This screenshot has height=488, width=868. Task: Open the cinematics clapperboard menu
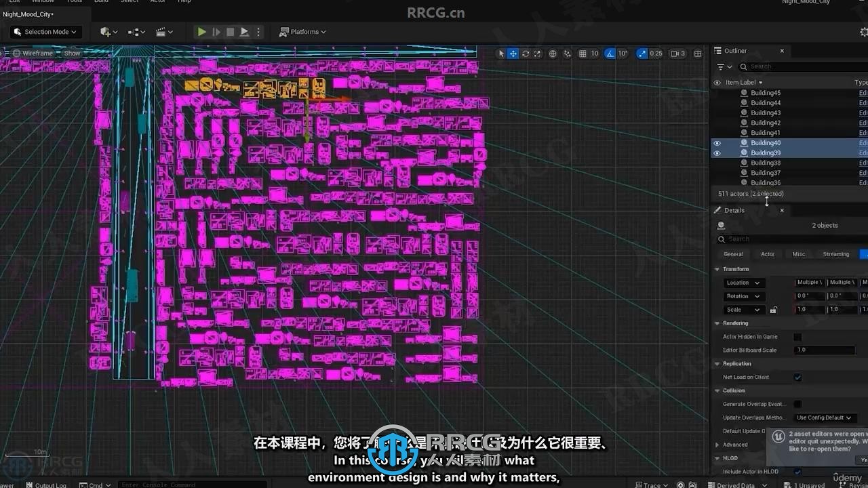(x=164, y=32)
